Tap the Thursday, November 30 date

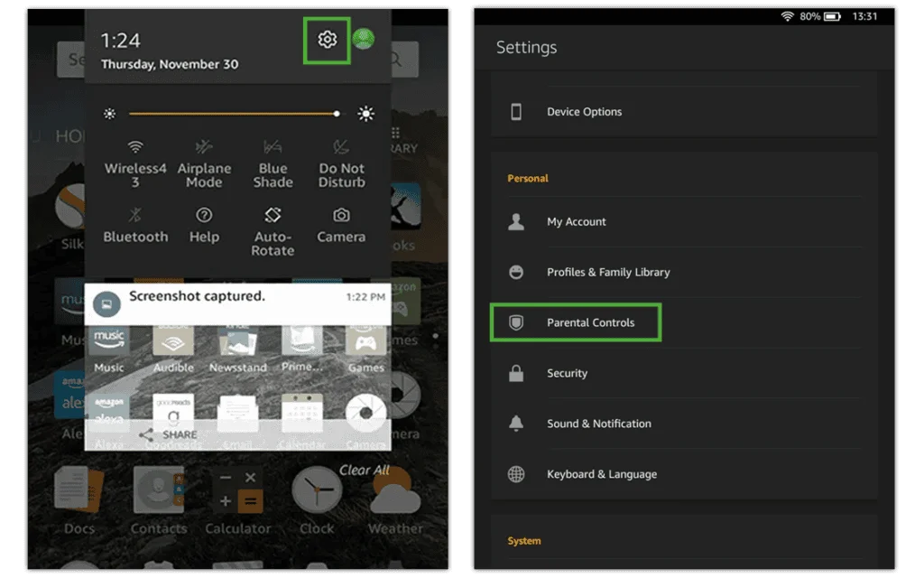coord(170,64)
